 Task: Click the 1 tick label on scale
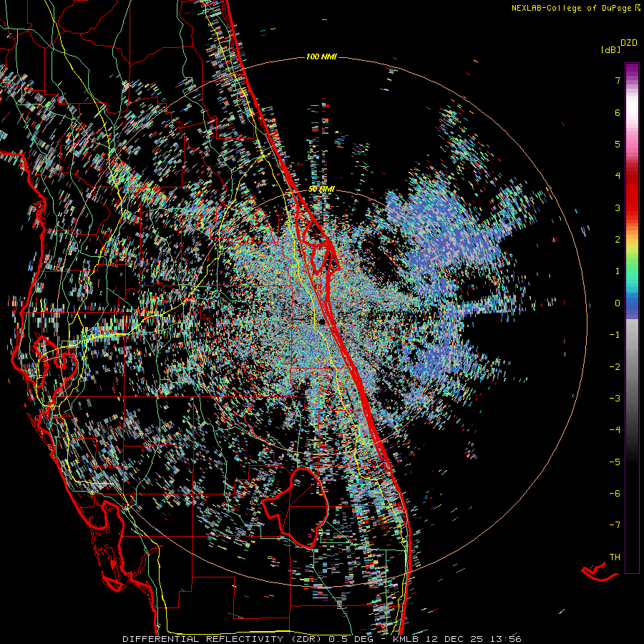pyautogui.click(x=618, y=271)
